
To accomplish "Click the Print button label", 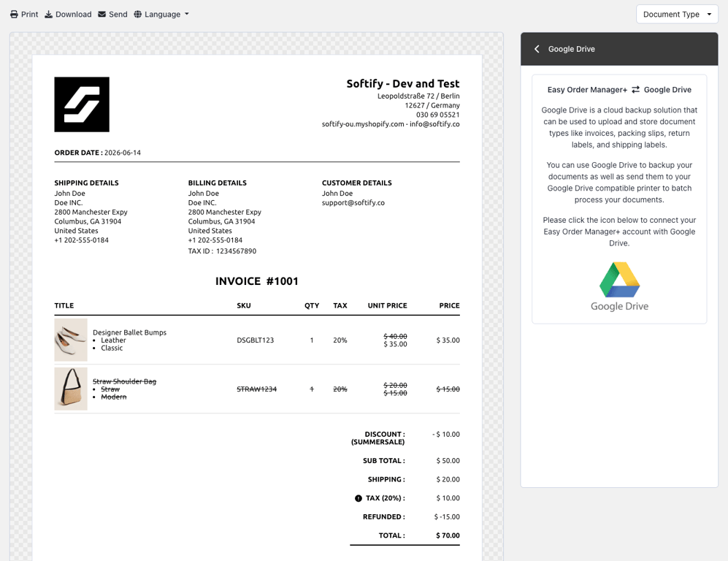I will click(x=30, y=15).
